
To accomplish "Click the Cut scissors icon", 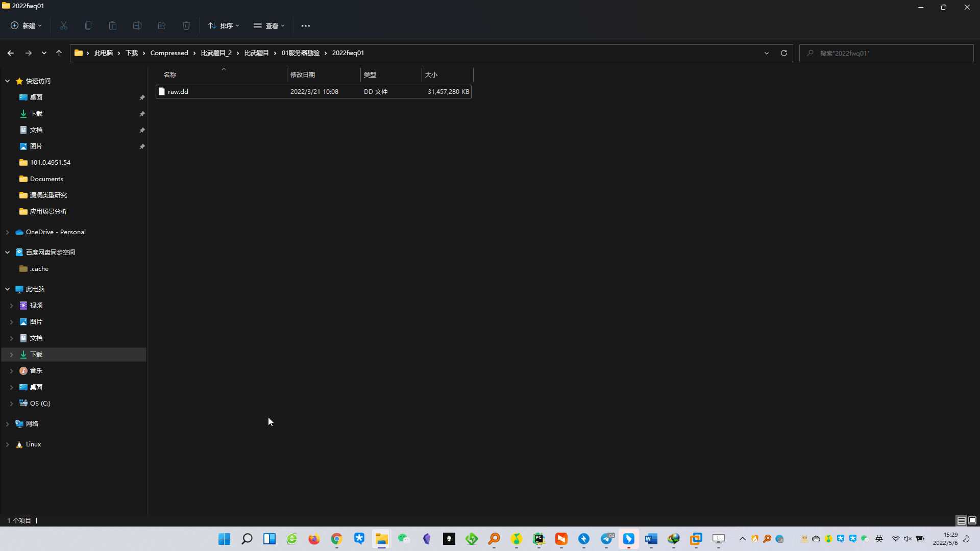I will 64,26.
